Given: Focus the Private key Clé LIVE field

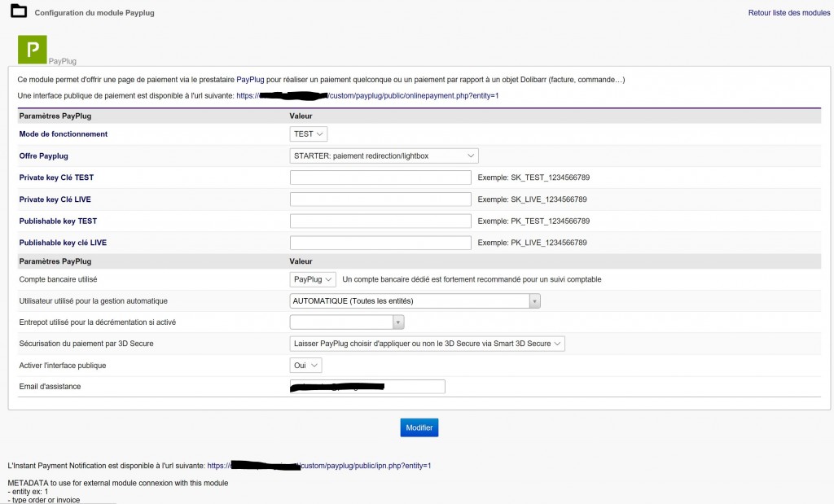Looking at the screenshot, I should pyautogui.click(x=380, y=199).
